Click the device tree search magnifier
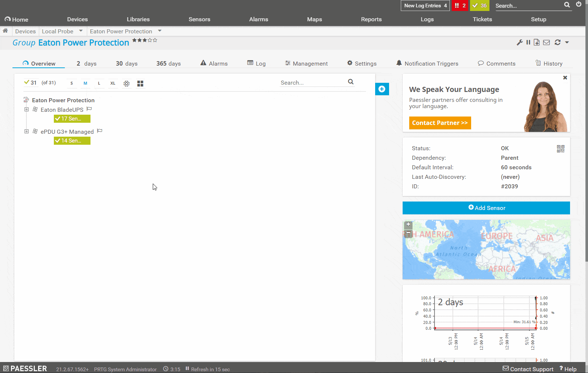 (351, 82)
